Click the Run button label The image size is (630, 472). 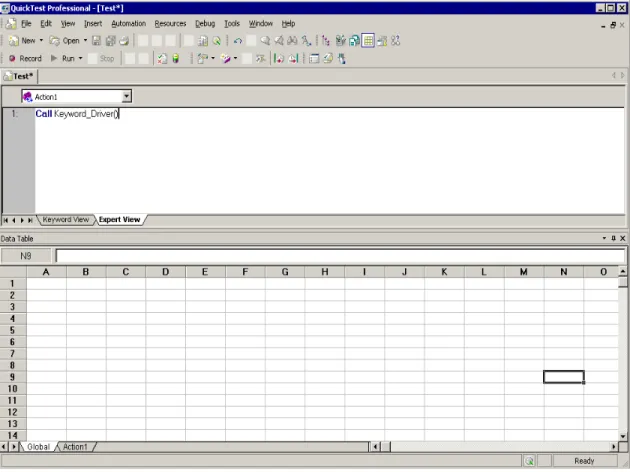click(x=68, y=59)
